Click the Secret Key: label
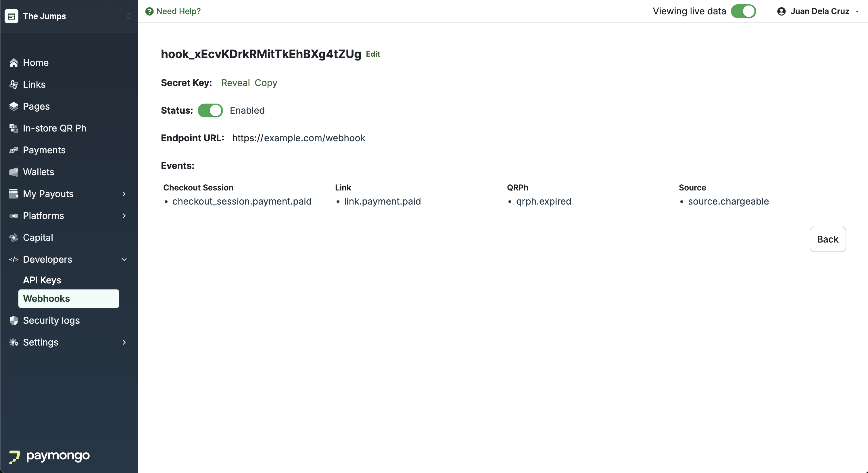Viewport: 868px width, 473px height. (186, 83)
